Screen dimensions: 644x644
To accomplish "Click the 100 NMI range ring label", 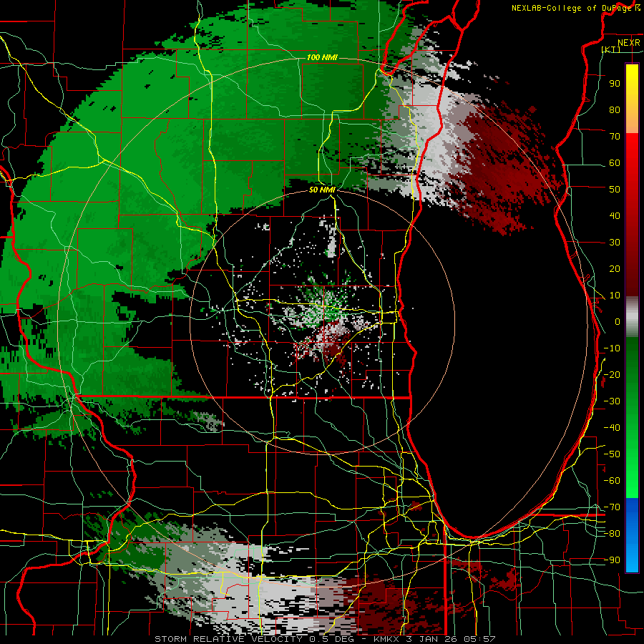I will pyautogui.click(x=322, y=57).
